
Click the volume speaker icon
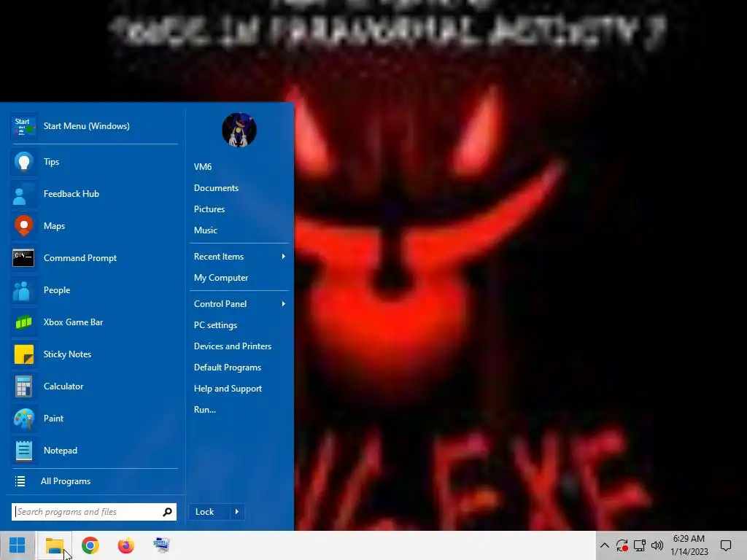(657, 545)
